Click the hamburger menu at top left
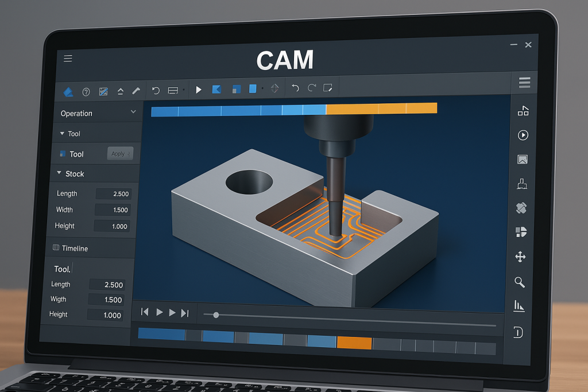Viewport: 588px width, 392px height. pos(67,58)
